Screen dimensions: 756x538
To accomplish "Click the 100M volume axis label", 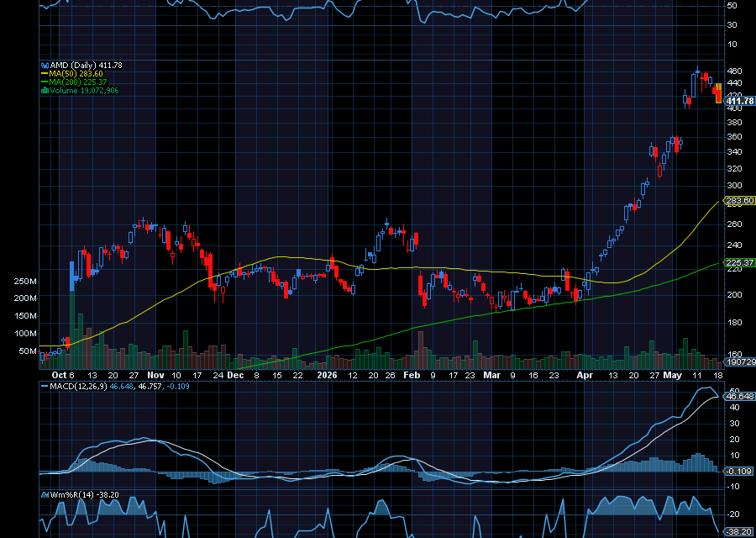I will click(x=25, y=334).
